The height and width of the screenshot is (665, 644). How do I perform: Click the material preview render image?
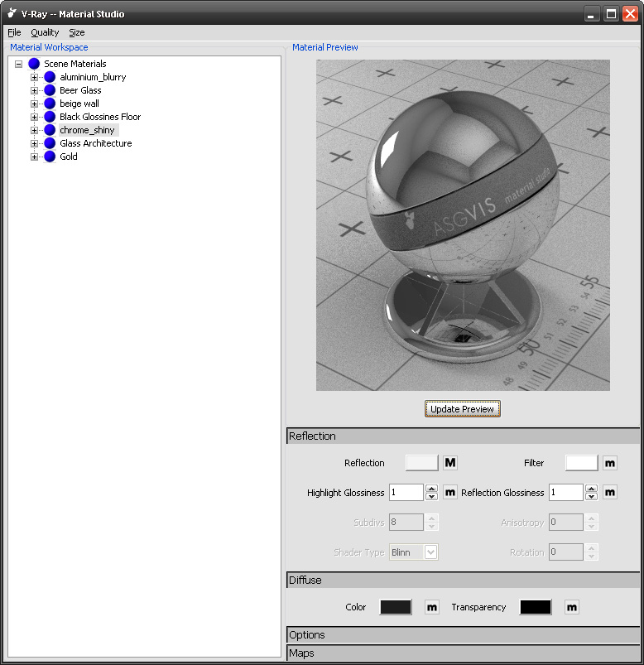[463, 225]
